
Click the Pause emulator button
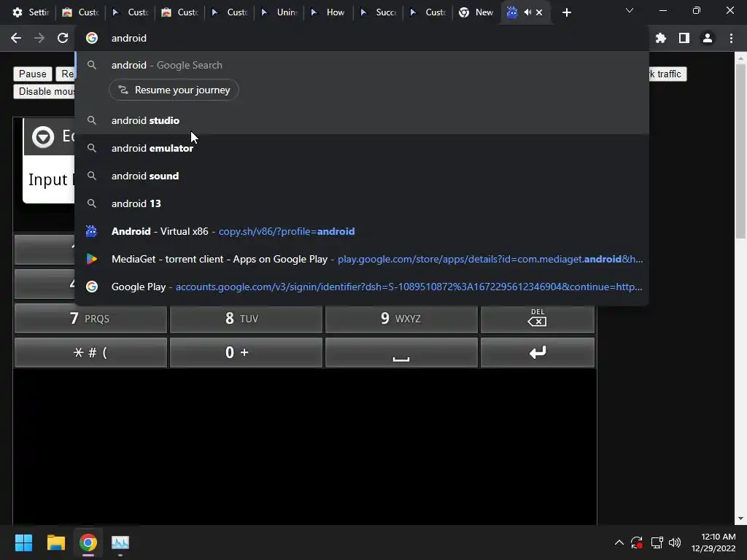click(32, 74)
